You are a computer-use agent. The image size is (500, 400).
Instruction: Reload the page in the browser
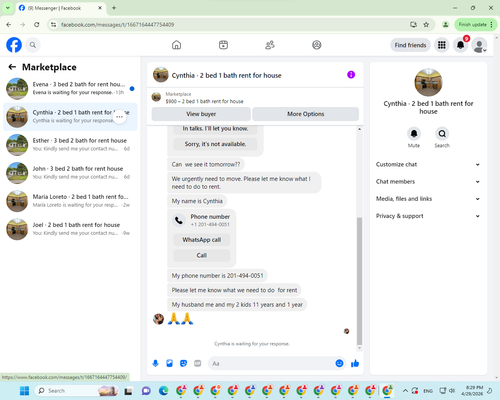tap(37, 24)
